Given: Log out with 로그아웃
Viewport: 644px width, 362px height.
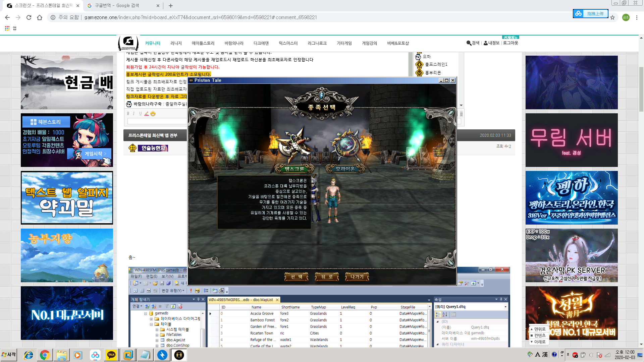Looking at the screenshot, I should tap(511, 43).
